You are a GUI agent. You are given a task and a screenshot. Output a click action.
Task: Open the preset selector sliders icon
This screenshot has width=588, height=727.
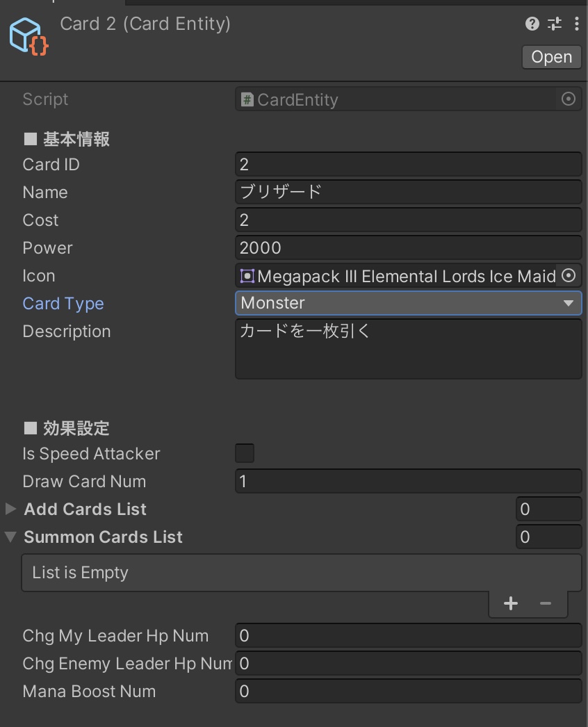pos(555,24)
